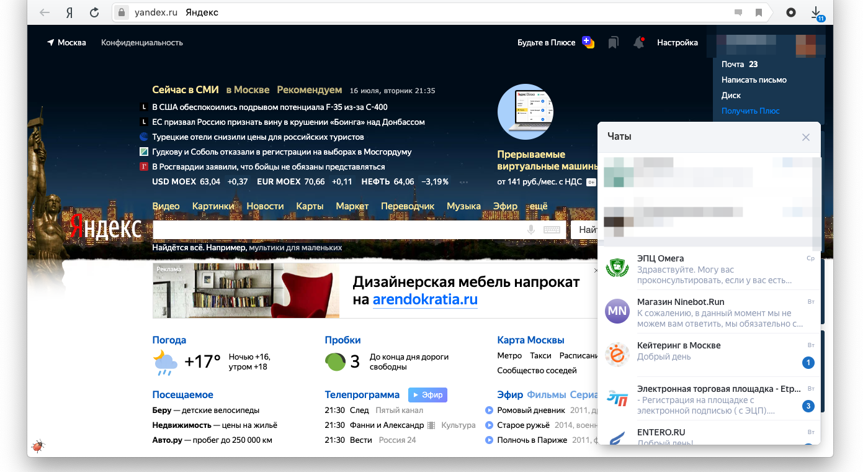The height and width of the screenshot is (472, 868).
Task: Expand the ещё services menu
Action: click(x=538, y=206)
